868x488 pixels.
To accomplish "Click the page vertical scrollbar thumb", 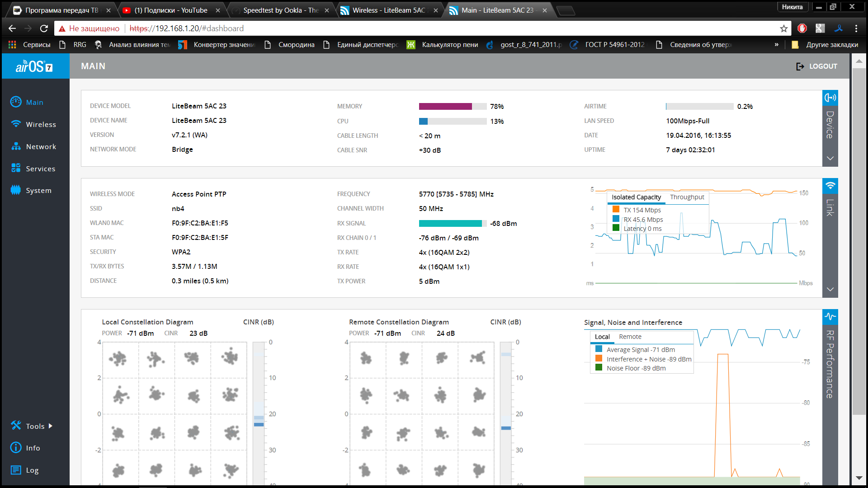I will (x=859, y=242).
